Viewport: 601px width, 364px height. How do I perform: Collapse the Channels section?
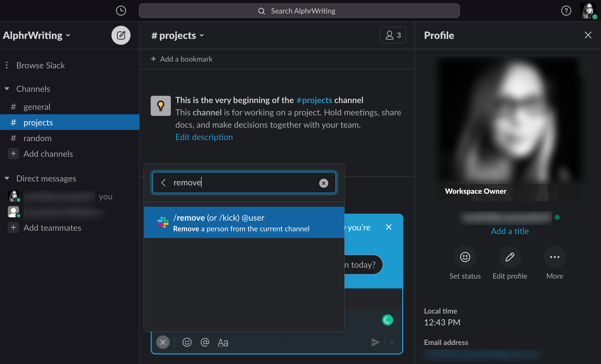(7, 89)
